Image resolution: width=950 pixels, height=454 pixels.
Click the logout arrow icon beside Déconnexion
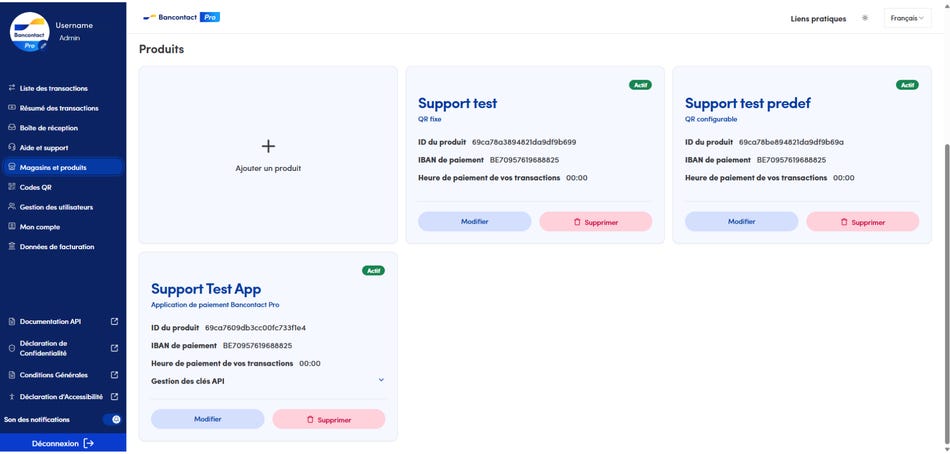pyautogui.click(x=89, y=443)
